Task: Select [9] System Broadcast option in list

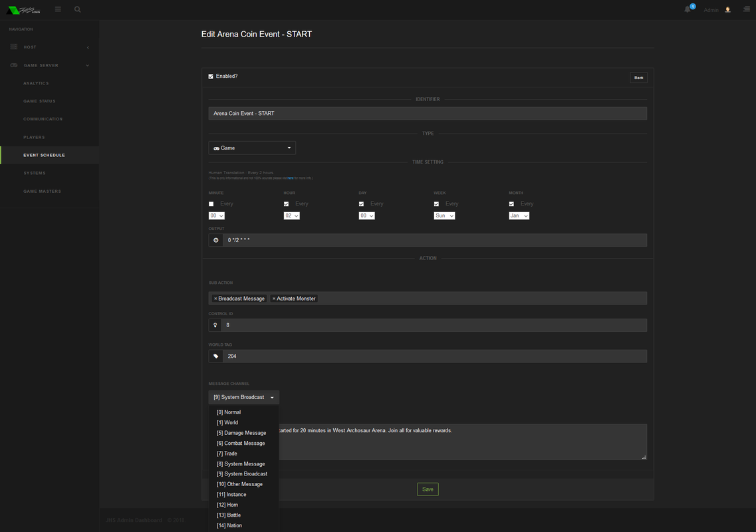Action: click(243, 474)
